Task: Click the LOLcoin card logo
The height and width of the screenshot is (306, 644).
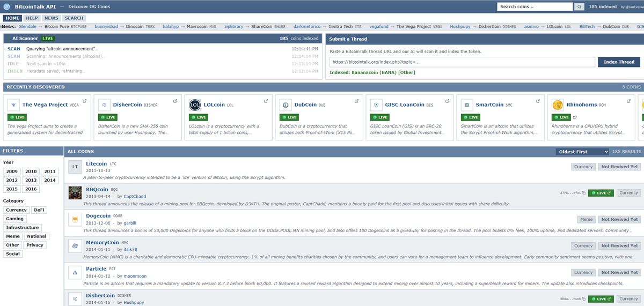Action: click(x=195, y=105)
